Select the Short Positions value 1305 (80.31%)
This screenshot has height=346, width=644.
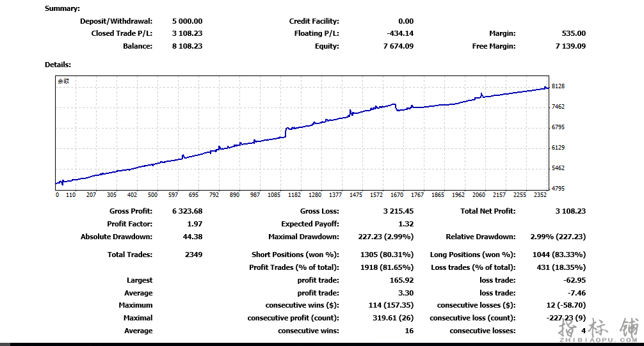pos(387,255)
